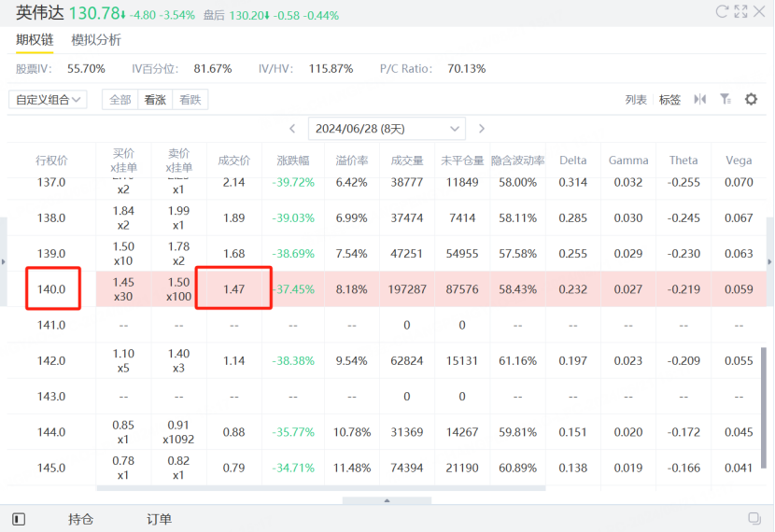The width and height of the screenshot is (775, 532).
Task: Click the -34.71% change cell
Action: [293, 468]
